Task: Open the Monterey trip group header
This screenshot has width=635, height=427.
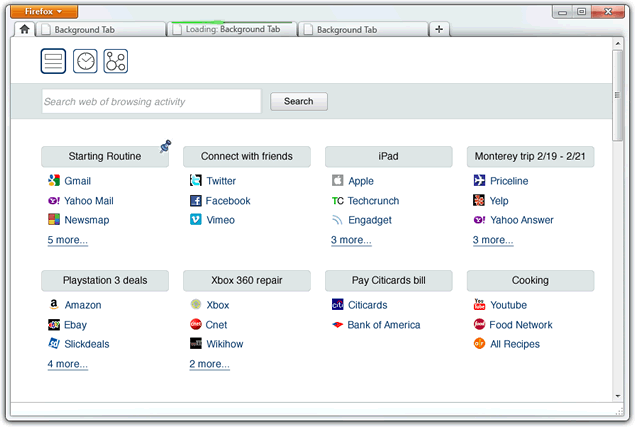Action: (530, 157)
